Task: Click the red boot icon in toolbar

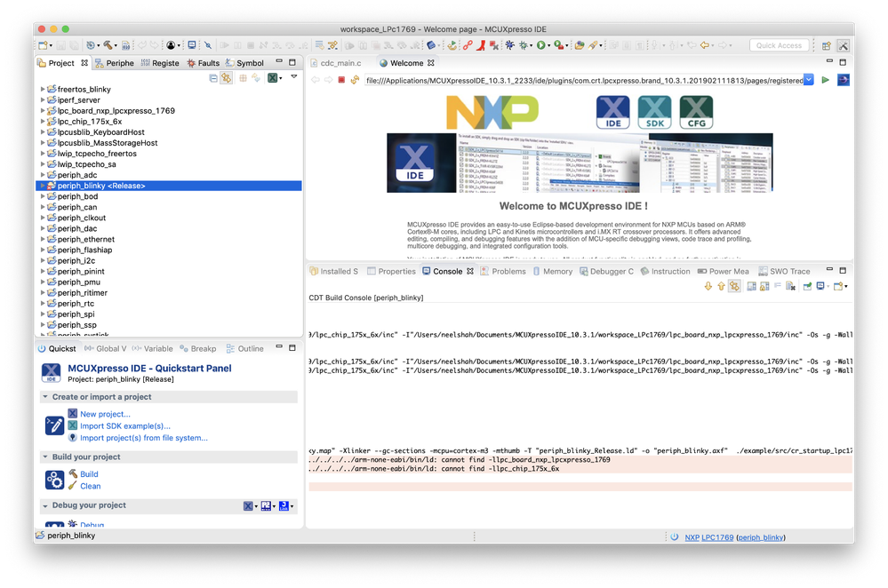Action: [481, 45]
